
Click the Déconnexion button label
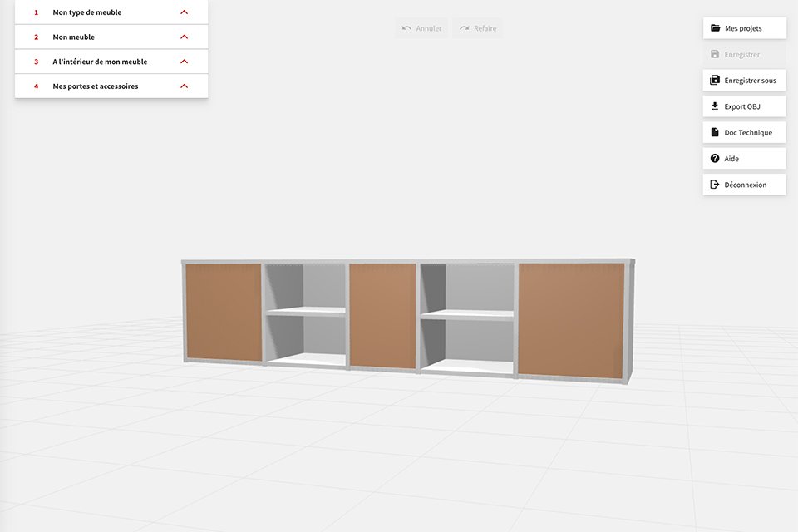[745, 185]
